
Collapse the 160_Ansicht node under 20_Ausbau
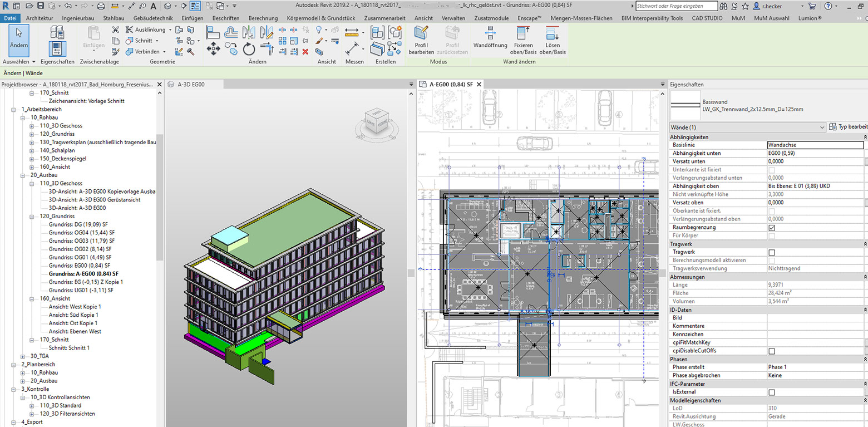pyautogui.click(x=32, y=299)
